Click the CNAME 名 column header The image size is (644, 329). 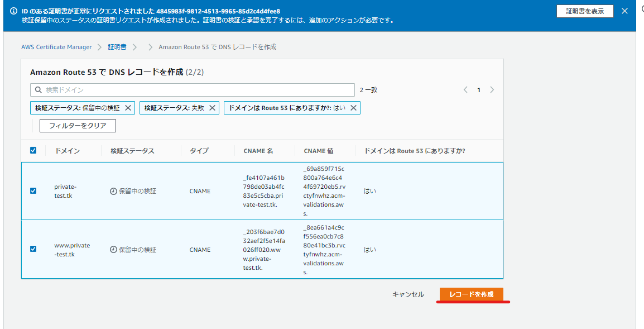(x=258, y=151)
